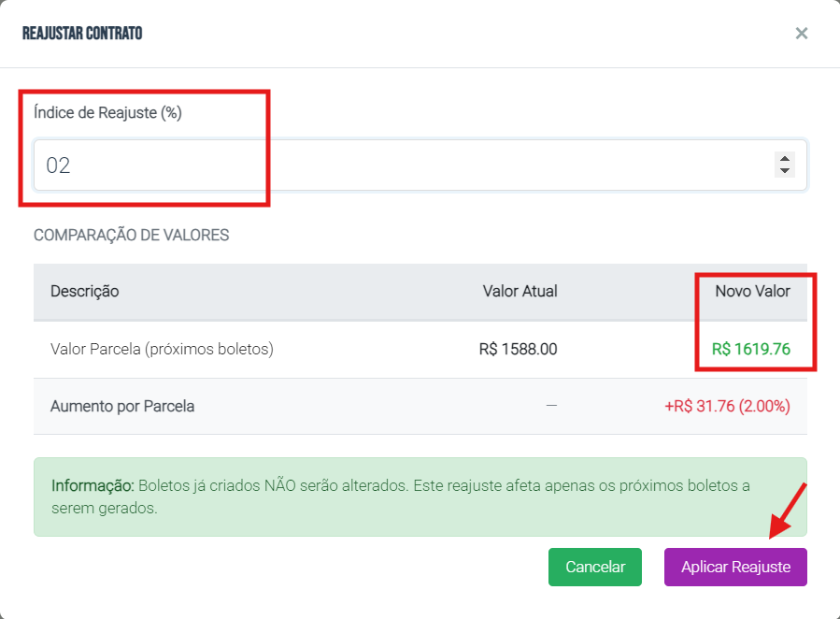Image resolution: width=840 pixels, height=619 pixels.
Task: Select the Descrição column header
Action: pyautogui.click(x=85, y=291)
